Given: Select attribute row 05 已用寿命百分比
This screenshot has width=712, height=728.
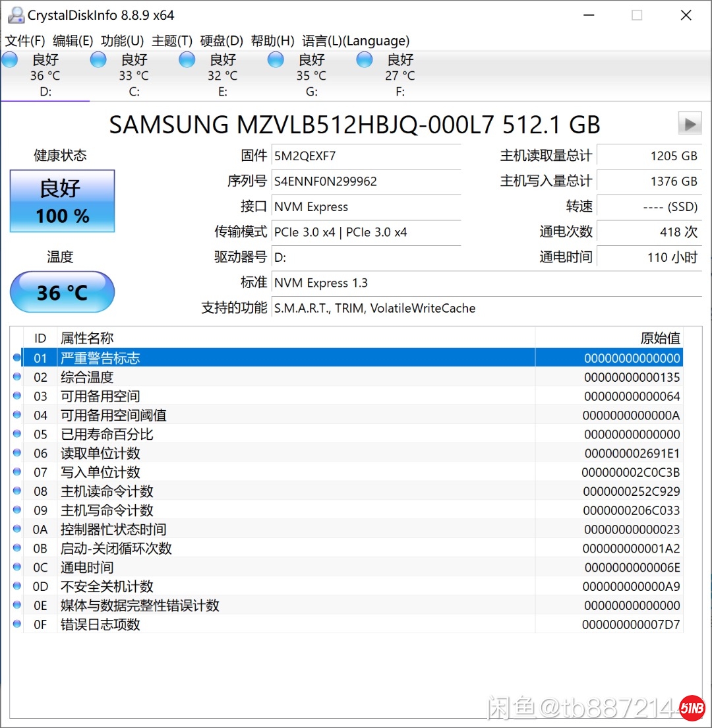Looking at the screenshot, I should tap(346, 434).
